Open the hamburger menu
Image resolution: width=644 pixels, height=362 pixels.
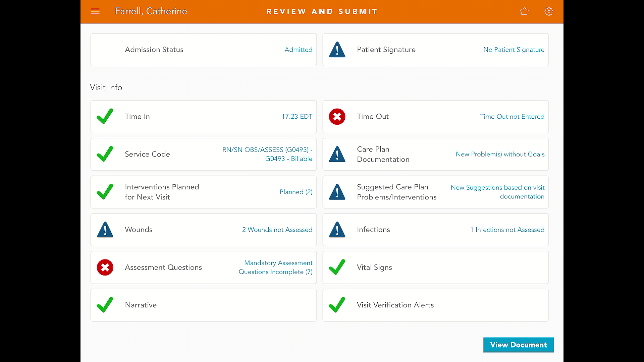95,12
